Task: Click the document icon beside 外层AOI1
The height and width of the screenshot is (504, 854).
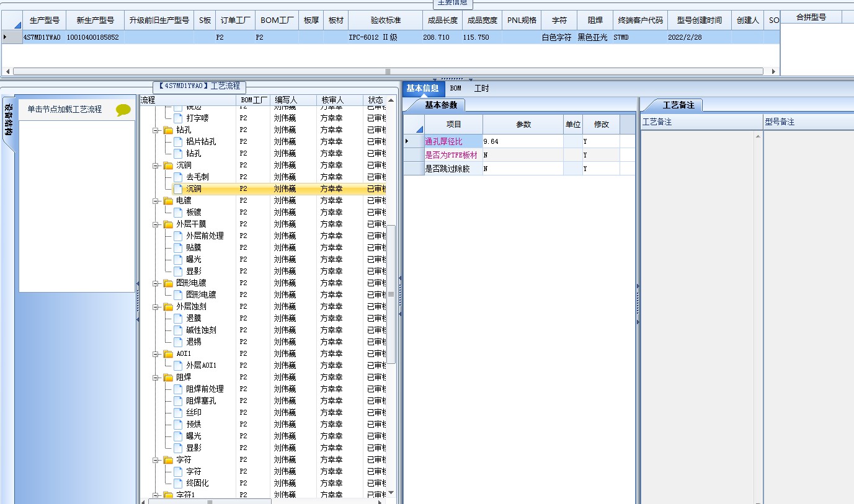Action: click(x=178, y=365)
